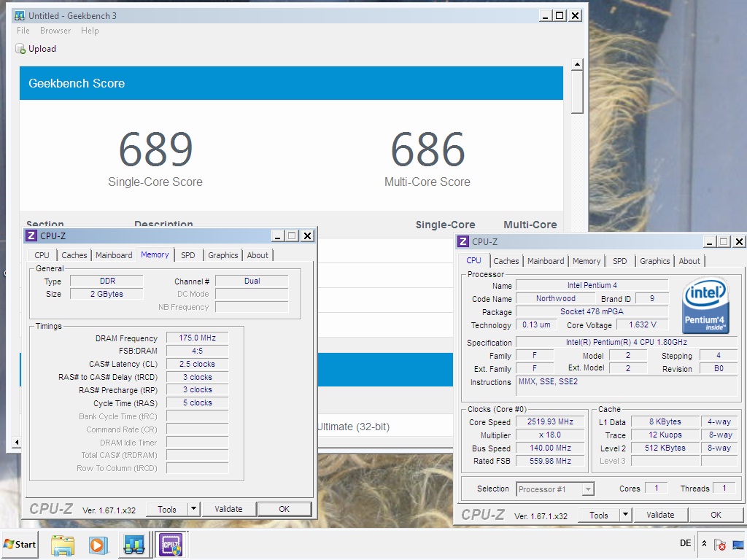Select SPD tab in right CPU-Z window
Screen dimensions: 747x560
pos(620,261)
